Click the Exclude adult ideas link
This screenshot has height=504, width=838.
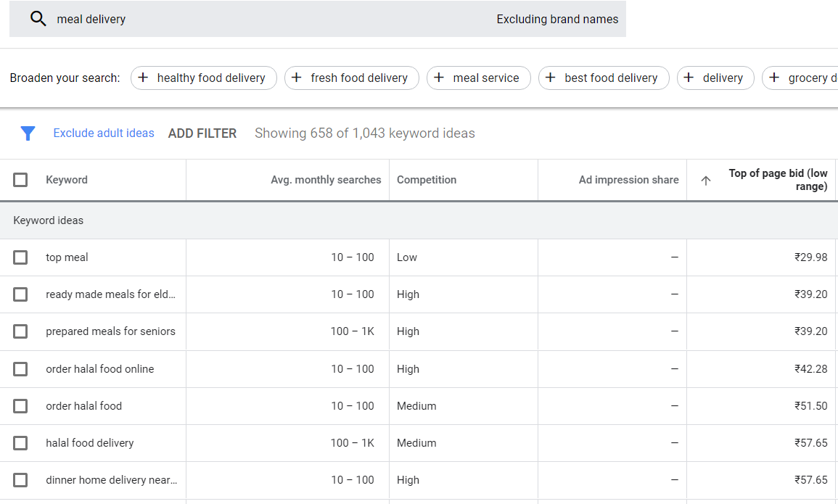(x=104, y=133)
